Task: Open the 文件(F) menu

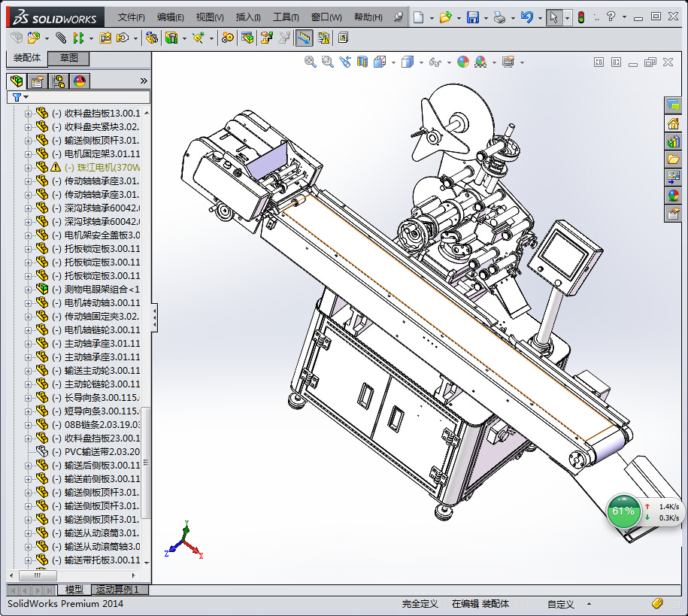Action: [131, 17]
